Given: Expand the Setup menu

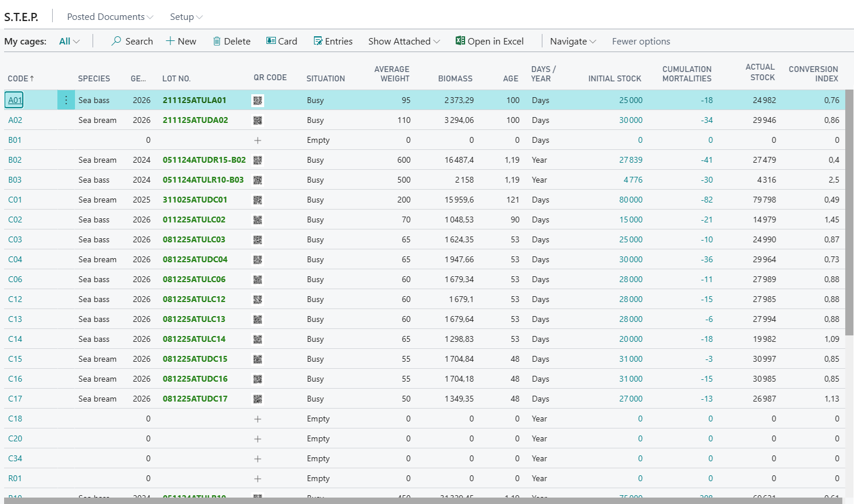Looking at the screenshot, I should tap(186, 17).
